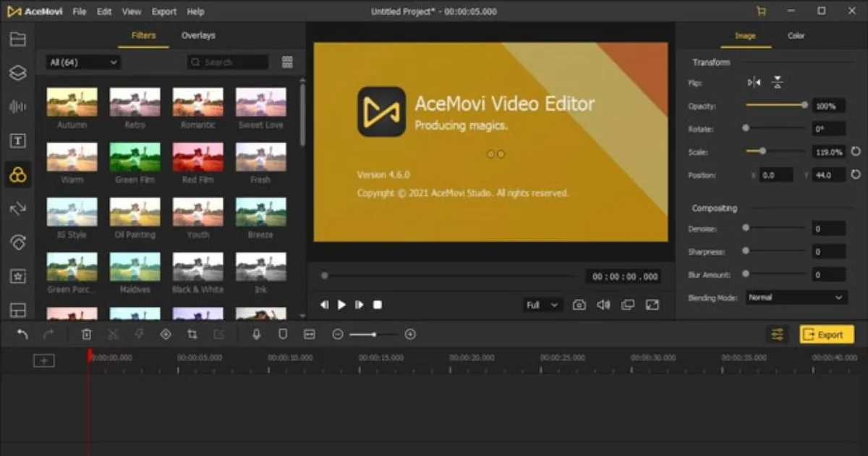Select the Filters sidebar icon
868x456 pixels.
click(x=17, y=174)
